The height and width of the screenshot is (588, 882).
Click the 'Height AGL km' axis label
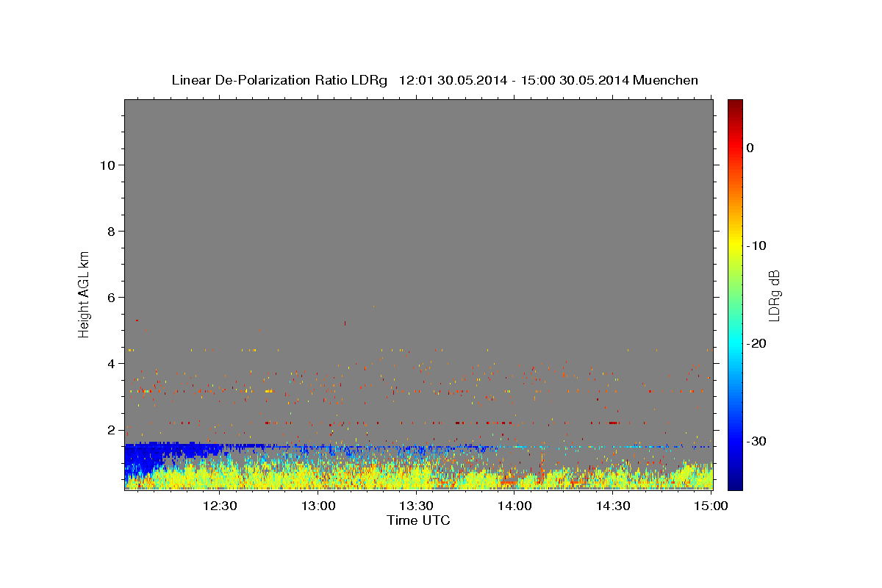point(85,293)
